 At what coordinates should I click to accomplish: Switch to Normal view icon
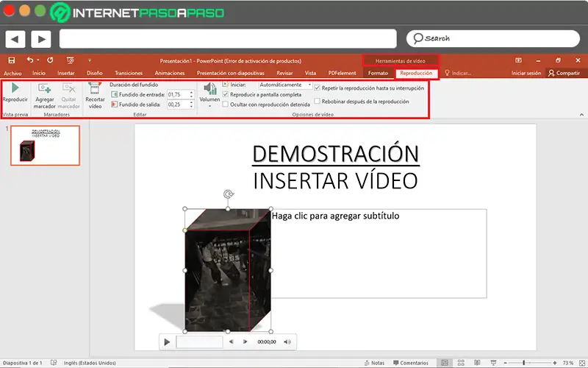445,363
